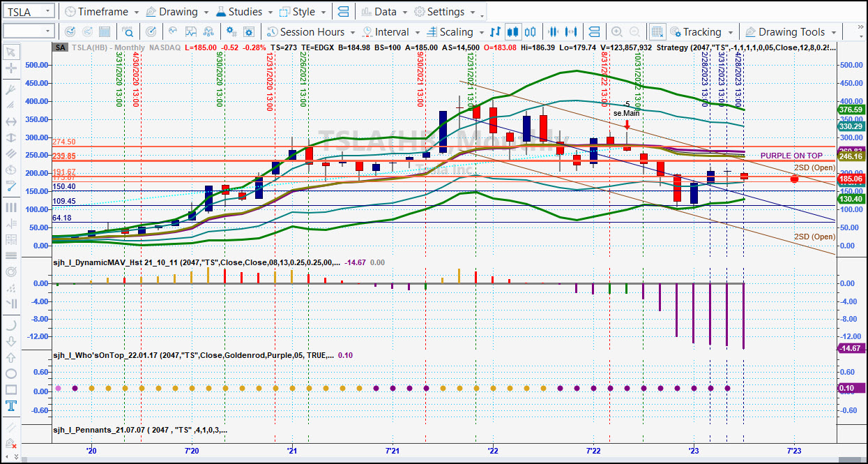Click the first clock-check icon in second toolbar
868x464 pixels.
(x=70, y=32)
